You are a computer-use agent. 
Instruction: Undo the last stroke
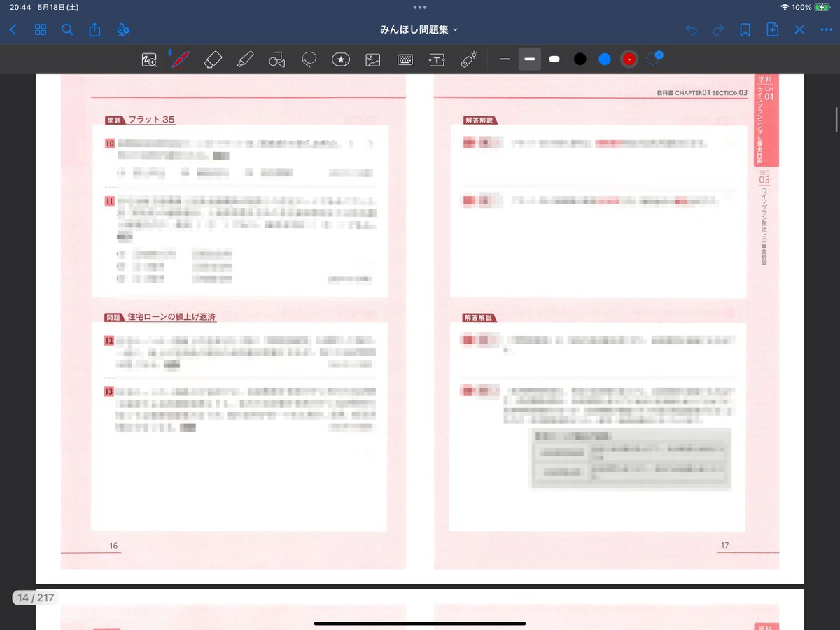pyautogui.click(x=692, y=29)
